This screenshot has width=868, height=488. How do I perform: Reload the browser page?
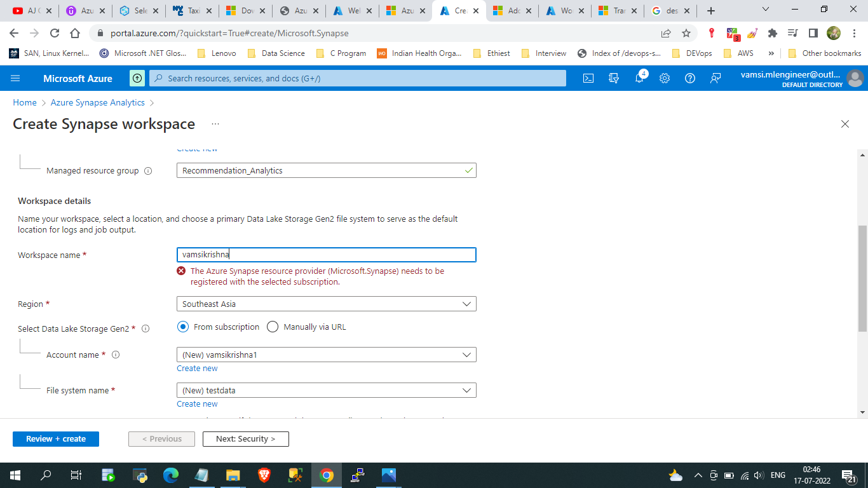pyautogui.click(x=55, y=33)
